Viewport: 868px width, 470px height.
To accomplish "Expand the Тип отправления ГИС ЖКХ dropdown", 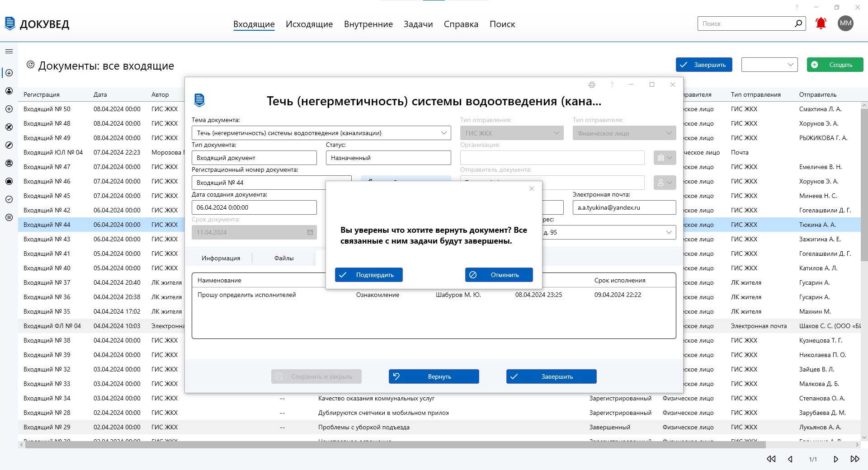I will coord(557,133).
